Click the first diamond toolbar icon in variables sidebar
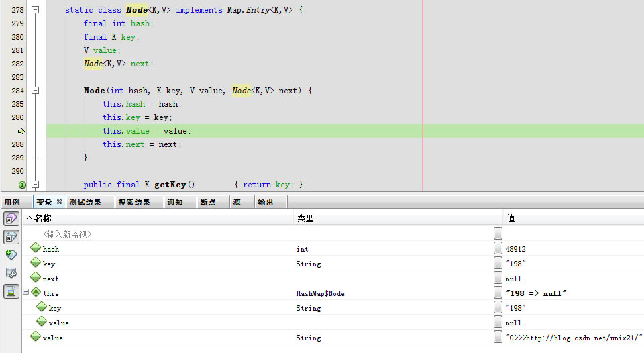The width and height of the screenshot is (644, 353). click(x=11, y=219)
